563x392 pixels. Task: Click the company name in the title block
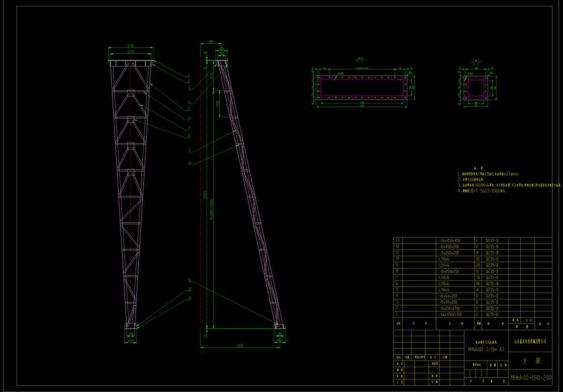530,341
